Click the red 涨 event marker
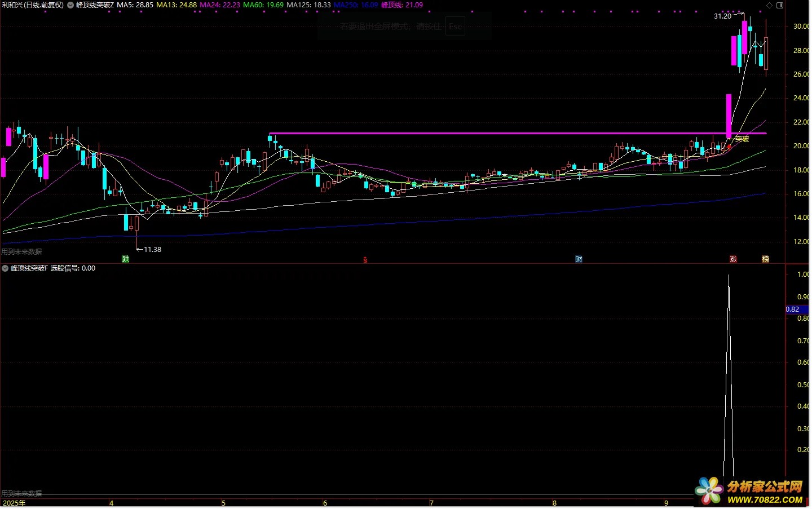Viewport: 812px width, 509px height. (733, 259)
